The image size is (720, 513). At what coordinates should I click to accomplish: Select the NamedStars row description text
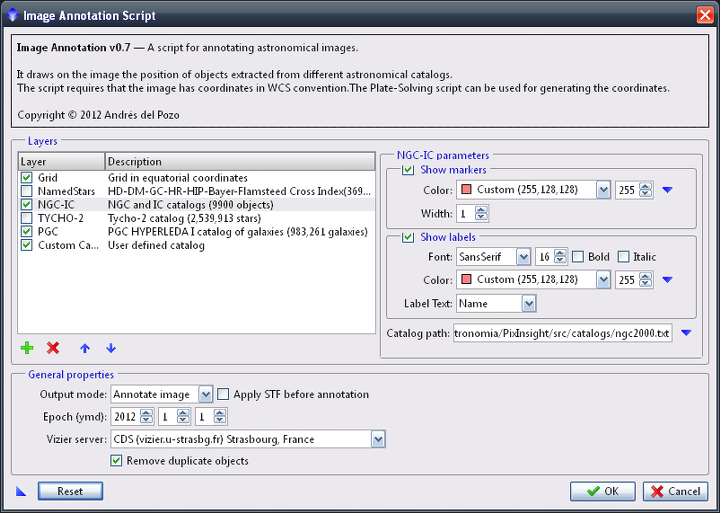point(239,191)
